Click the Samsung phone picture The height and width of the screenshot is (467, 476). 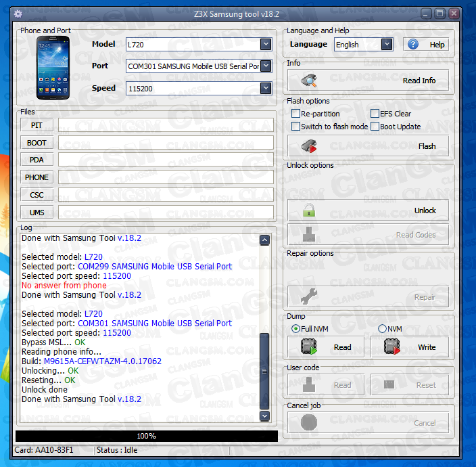(53, 68)
